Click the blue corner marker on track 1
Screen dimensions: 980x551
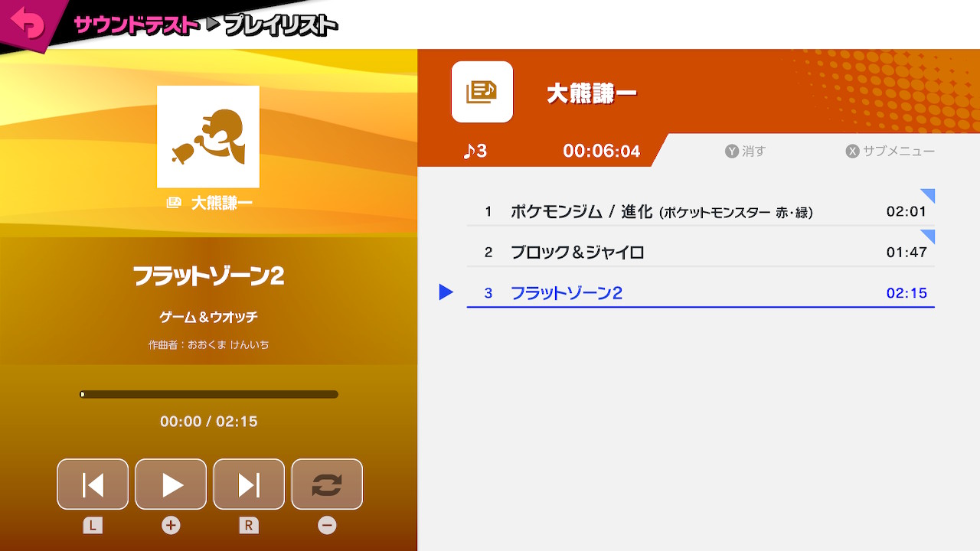(929, 194)
